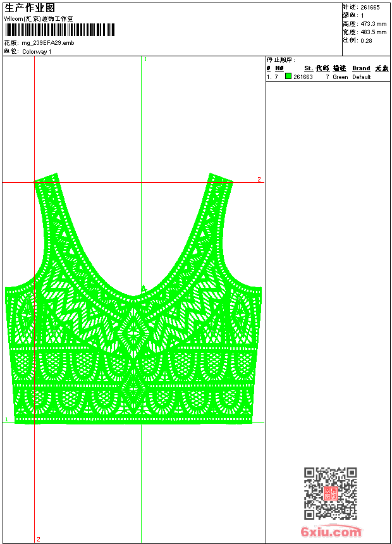392x544 pixels.
Task: Open the 6xiu.com watermark link
Action: coord(331,532)
